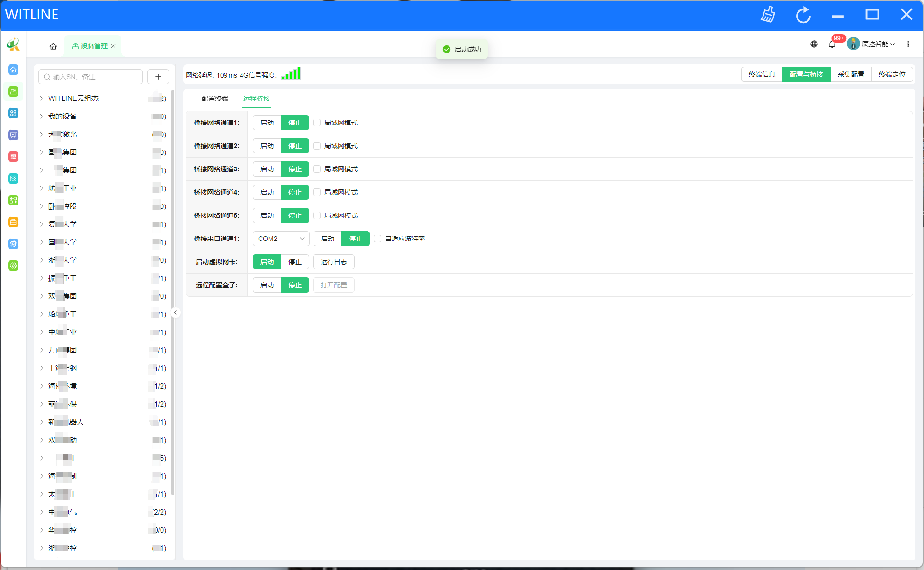Enable LAN mode for bridge channel 4

tap(317, 192)
